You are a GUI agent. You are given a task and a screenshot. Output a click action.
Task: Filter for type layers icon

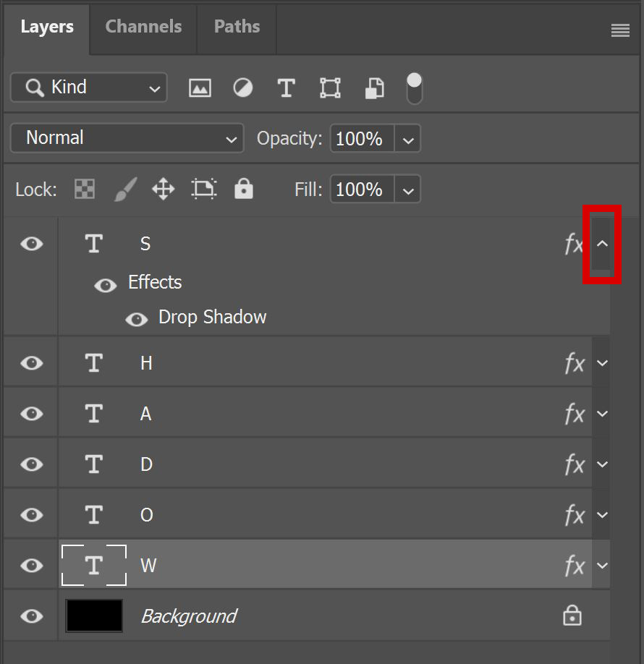pyautogui.click(x=286, y=88)
